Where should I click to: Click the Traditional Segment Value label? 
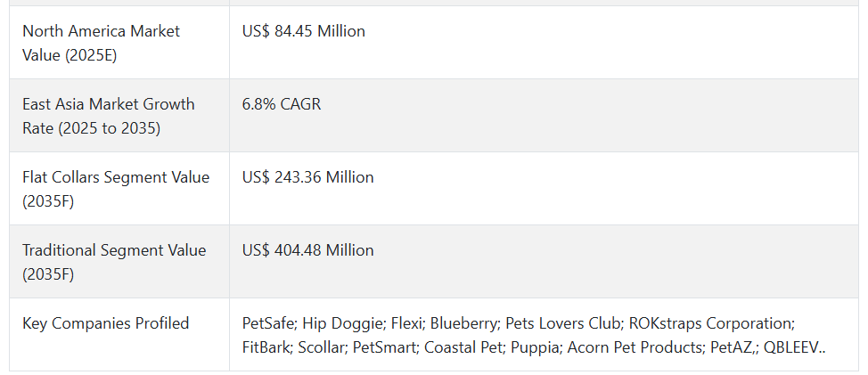pyautogui.click(x=114, y=262)
